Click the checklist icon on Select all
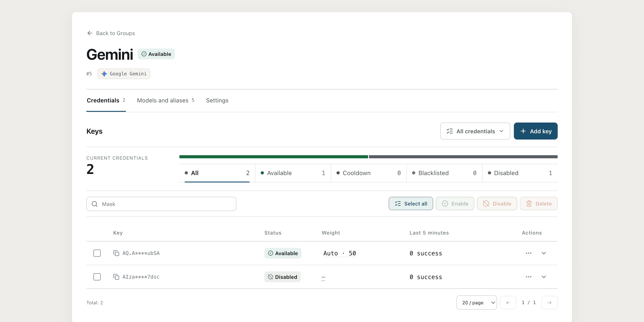 (398, 203)
